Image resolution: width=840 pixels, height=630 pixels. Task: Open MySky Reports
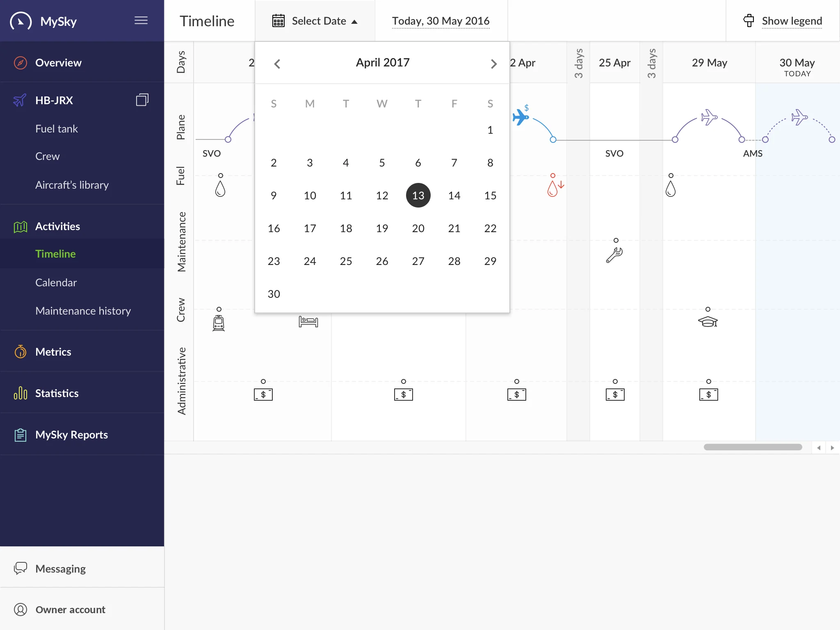(x=82, y=434)
